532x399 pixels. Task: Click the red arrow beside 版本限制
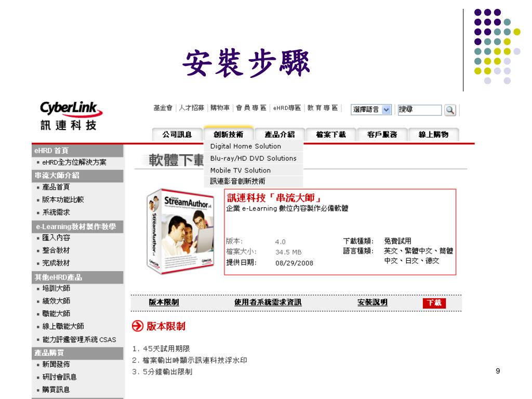tap(137, 326)
